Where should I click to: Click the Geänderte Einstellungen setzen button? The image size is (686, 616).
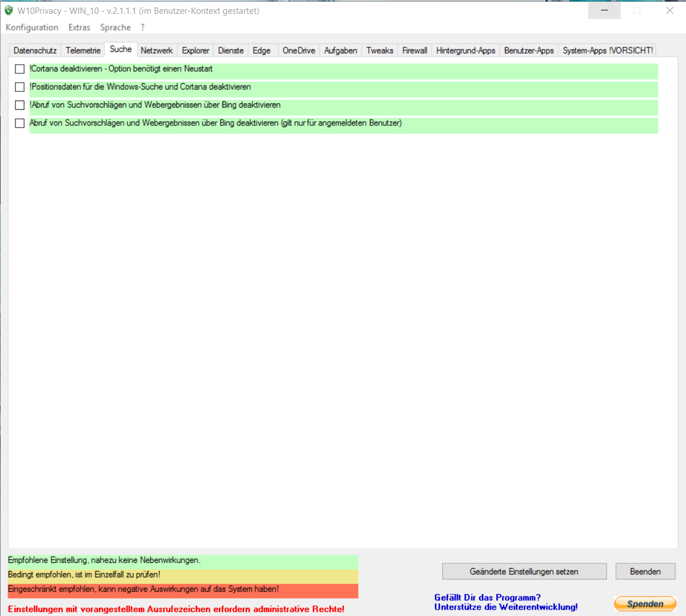524,572
